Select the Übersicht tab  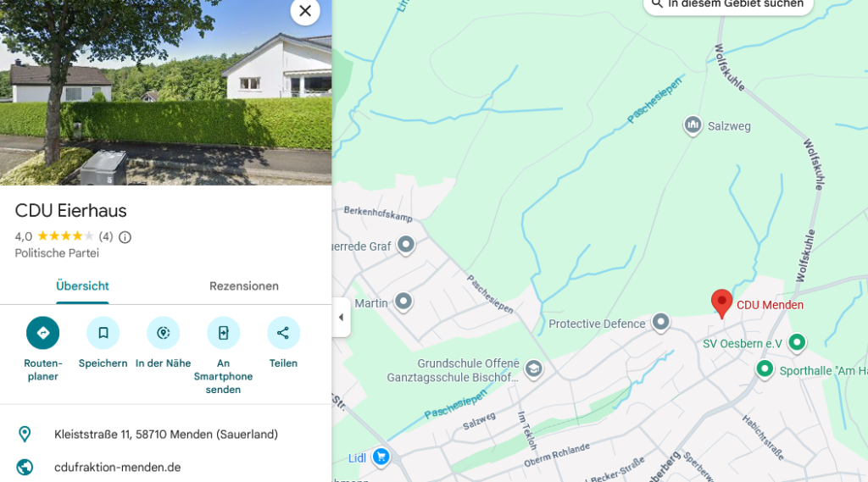click(x=82, y=286)
